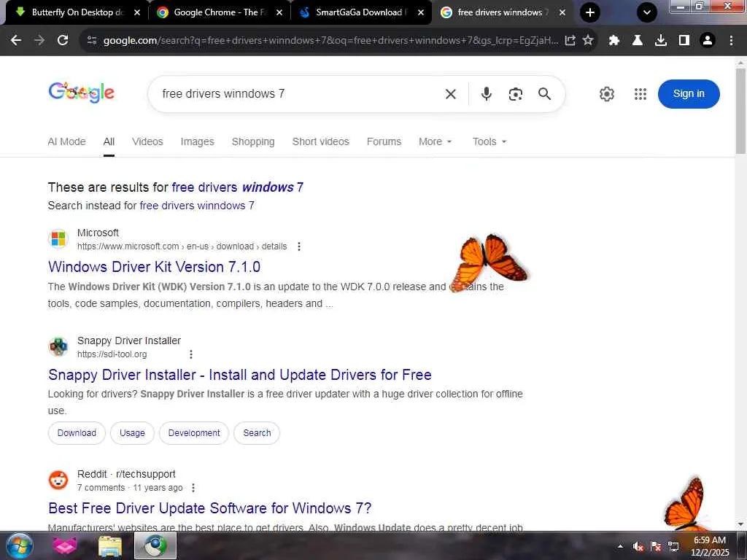Image resolution: width=747 pixels, height=560 pixels.
Task: Open the Windows Start menu
Action: click(x=20, y=545)
